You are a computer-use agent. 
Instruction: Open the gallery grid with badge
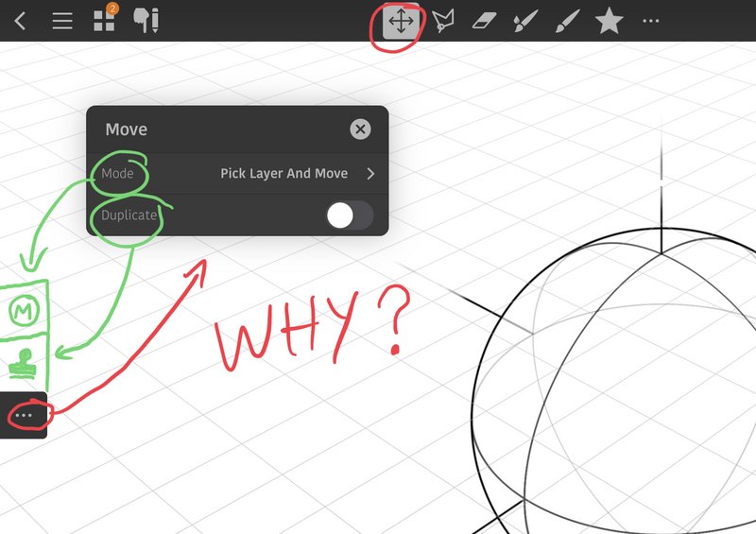pos(105,19)
